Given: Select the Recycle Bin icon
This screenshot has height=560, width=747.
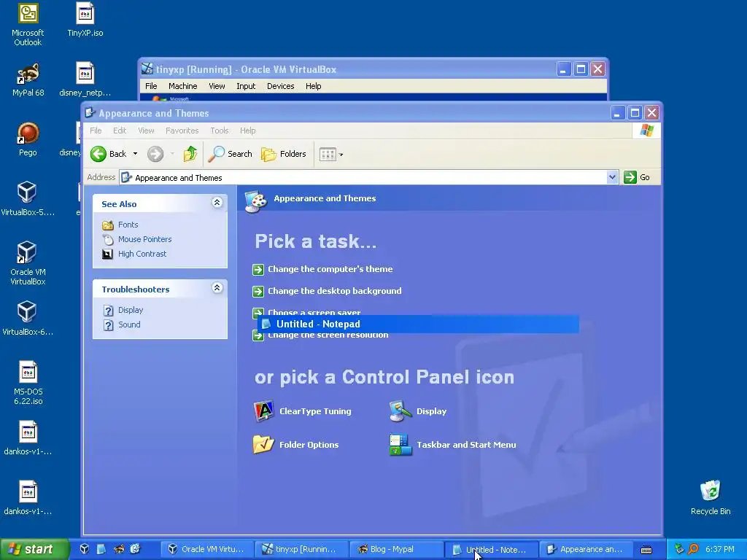Looking at the screenshot, I should click(x=711, y=498).
